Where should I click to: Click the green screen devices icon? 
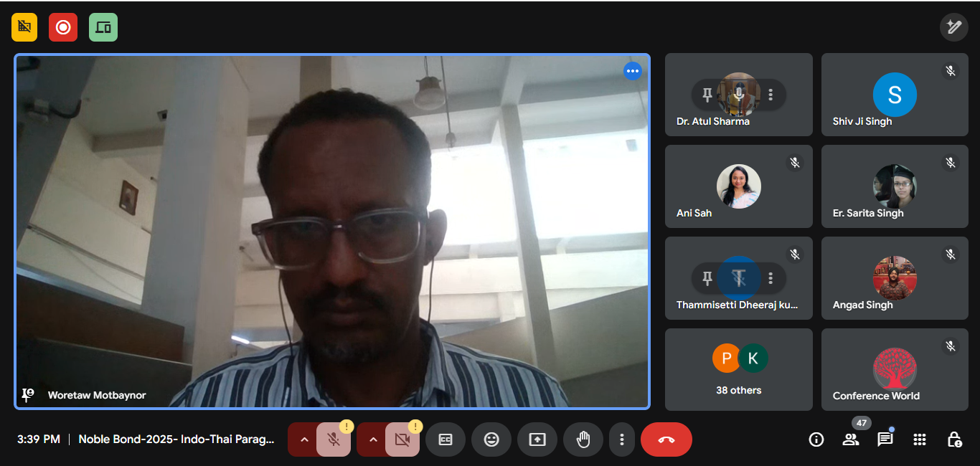103,27
